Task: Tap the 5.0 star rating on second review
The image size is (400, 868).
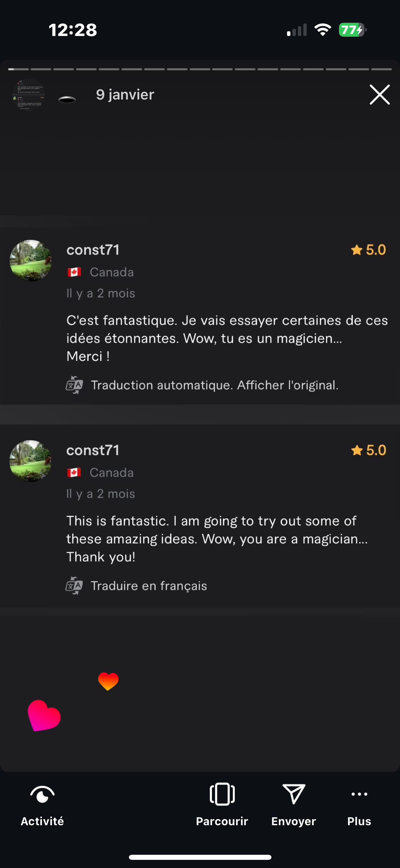Action: tap(368, 450)
